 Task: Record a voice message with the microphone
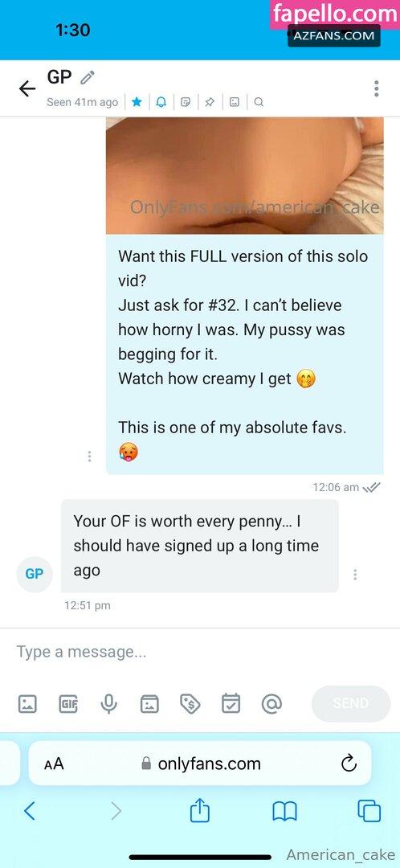(x=108, y=703)
